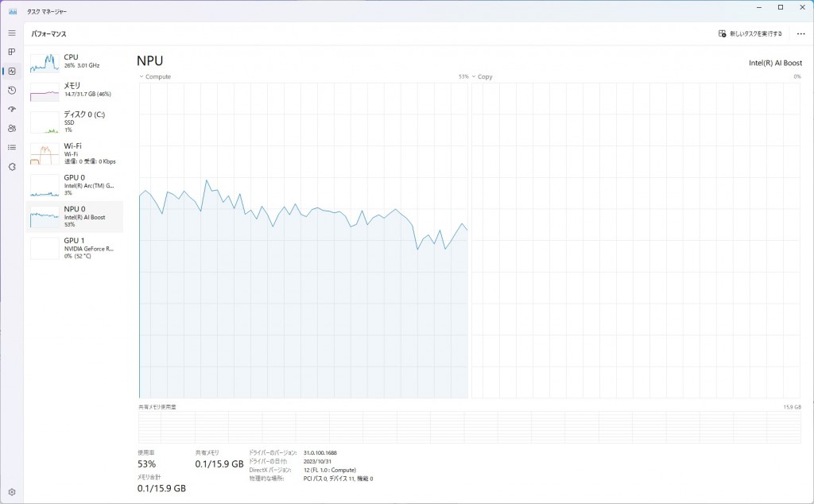Viewport: 814px width, 504px height.
Task: Select the メモリ performance entry
Action: pos(75,90)
